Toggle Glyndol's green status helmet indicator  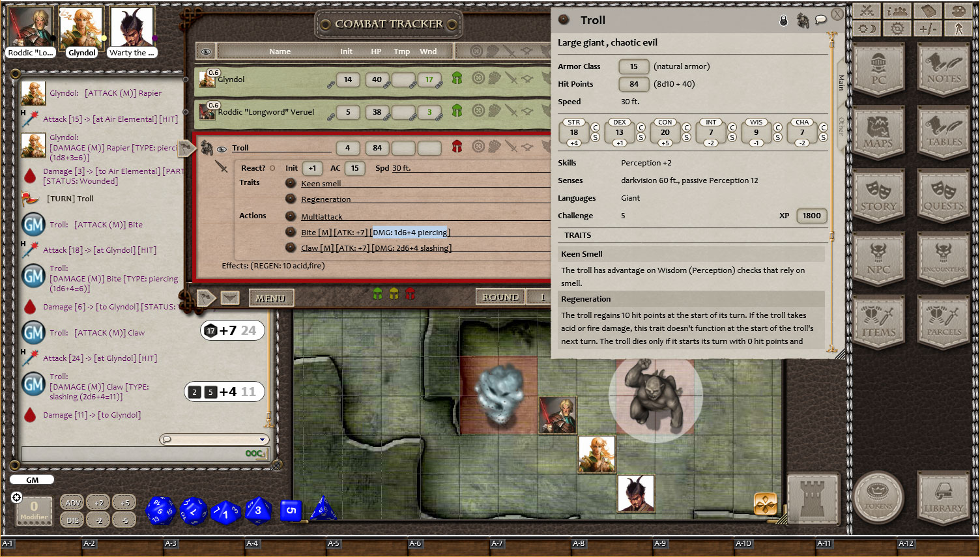point(457,78)
